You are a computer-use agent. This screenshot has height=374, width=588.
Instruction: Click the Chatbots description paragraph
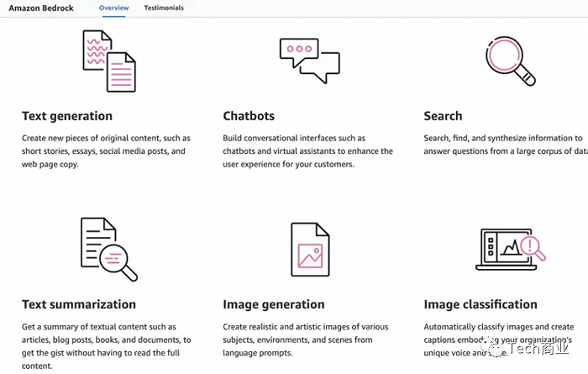tap(308, 151)
